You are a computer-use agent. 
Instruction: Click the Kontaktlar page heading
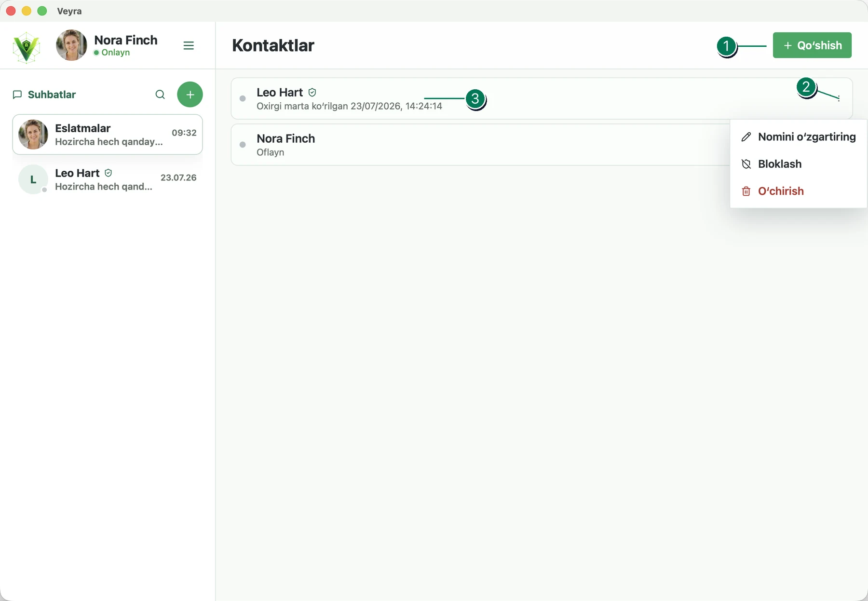point(273,45)
